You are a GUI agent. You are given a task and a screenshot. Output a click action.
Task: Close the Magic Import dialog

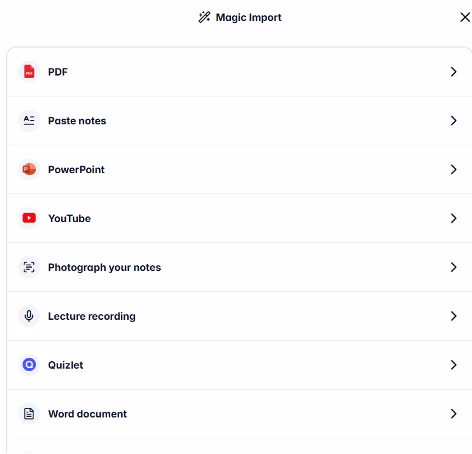coord(465,17)
